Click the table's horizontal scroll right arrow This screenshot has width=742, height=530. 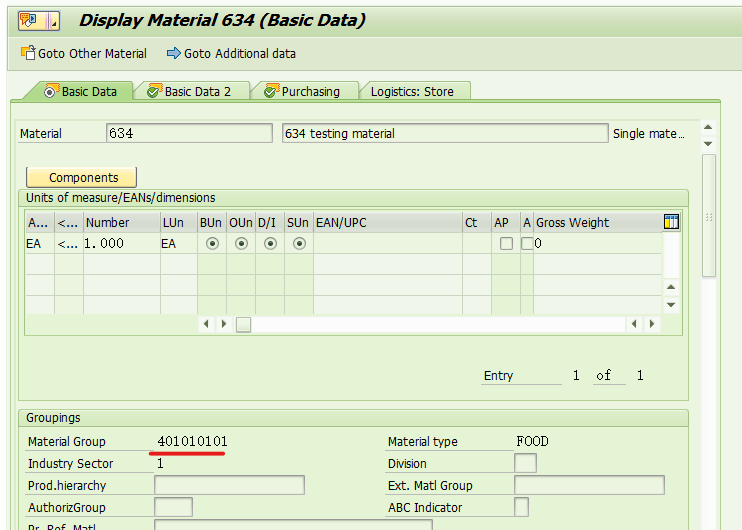tap(224, 324)
